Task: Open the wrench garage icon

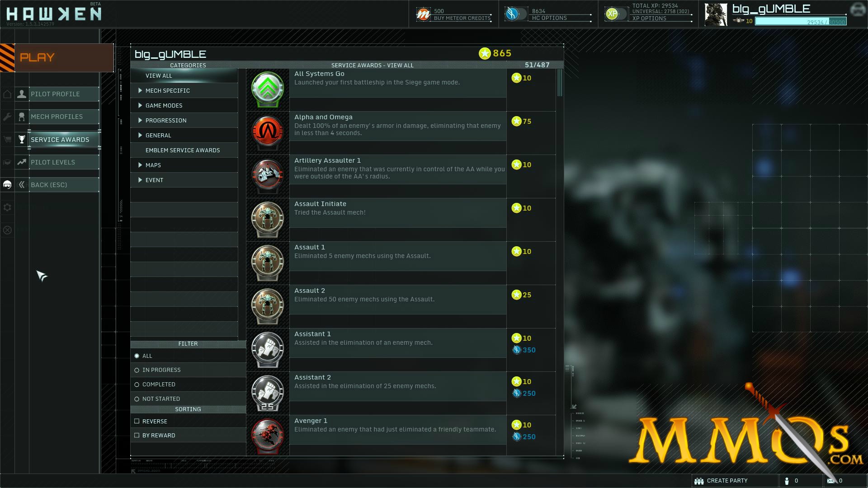Action: (7, 117)
